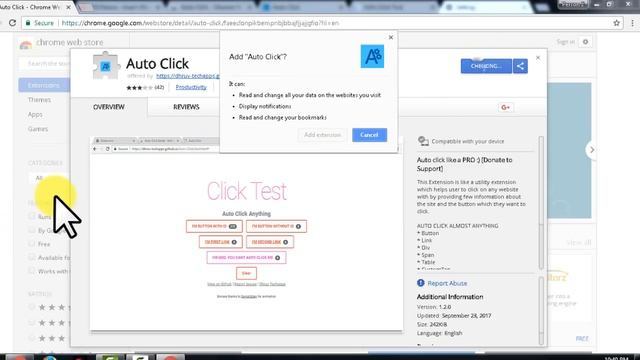640x360 pixels.
Task: Click the address bar URL
Action: [200, 23]
